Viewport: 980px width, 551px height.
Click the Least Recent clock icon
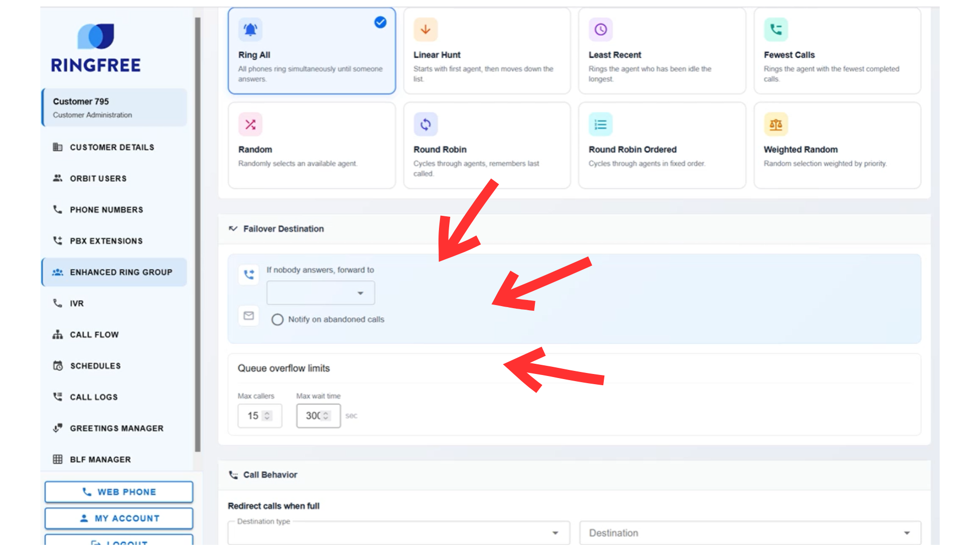600,30
